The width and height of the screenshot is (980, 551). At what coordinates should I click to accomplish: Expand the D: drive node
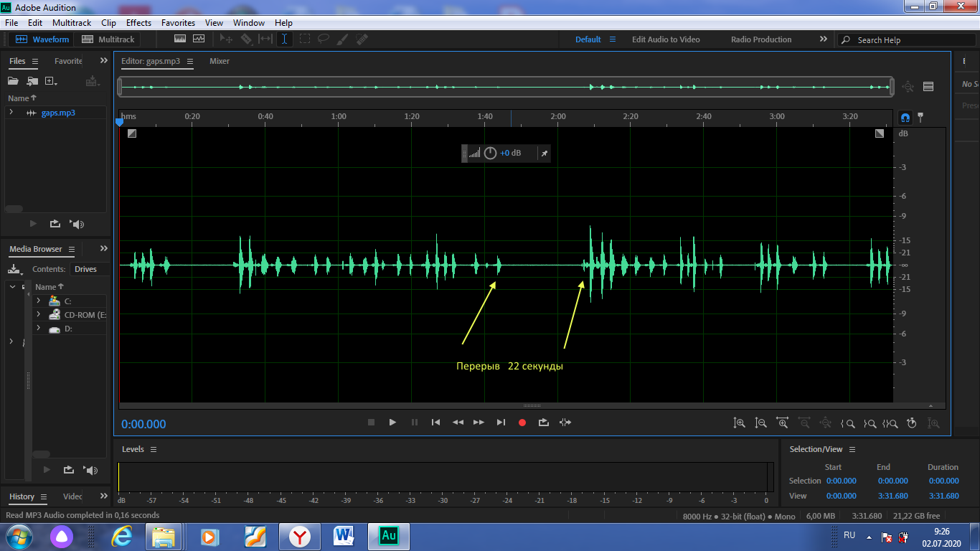[x=38, y=329]
